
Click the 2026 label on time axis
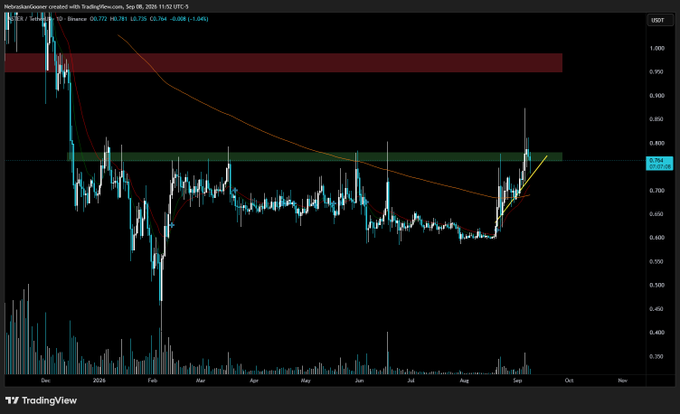(99, 381)
